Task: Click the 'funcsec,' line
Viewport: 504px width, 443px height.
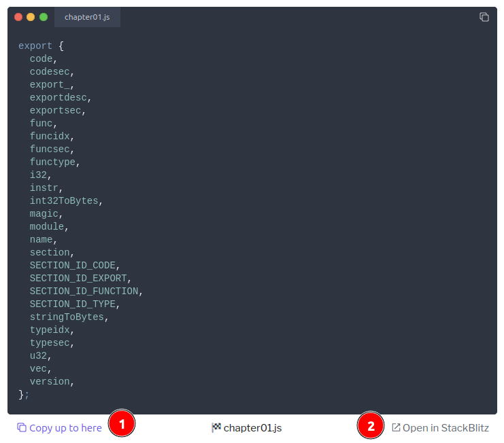Action: click(52, 149)
